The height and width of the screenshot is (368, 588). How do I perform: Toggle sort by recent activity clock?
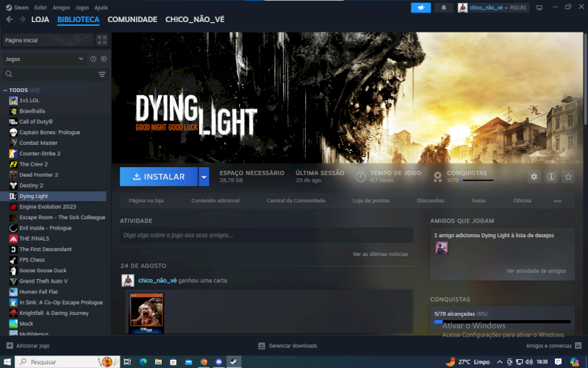(x=93, y=59)
